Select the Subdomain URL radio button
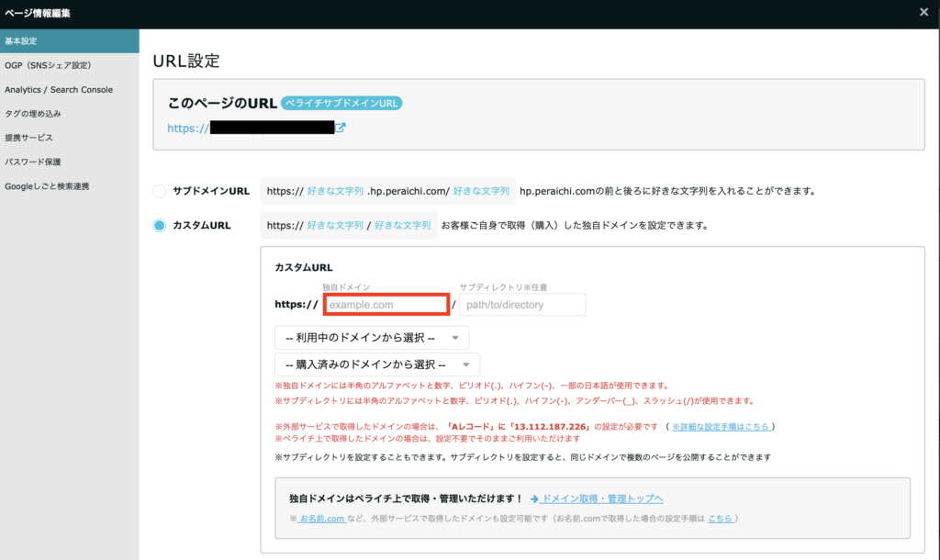Viewport: 940px width, 560px height. pyautogui.click(x=159, y=191)
